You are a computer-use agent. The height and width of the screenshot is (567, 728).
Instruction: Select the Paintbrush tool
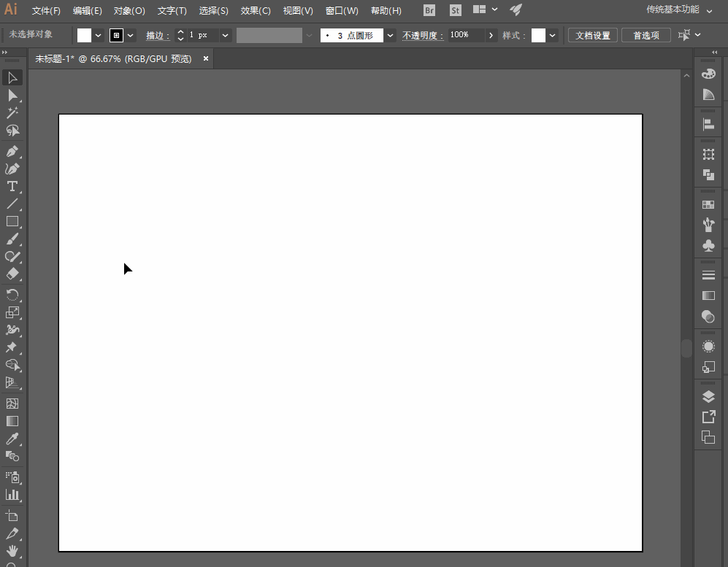(12, 239)
